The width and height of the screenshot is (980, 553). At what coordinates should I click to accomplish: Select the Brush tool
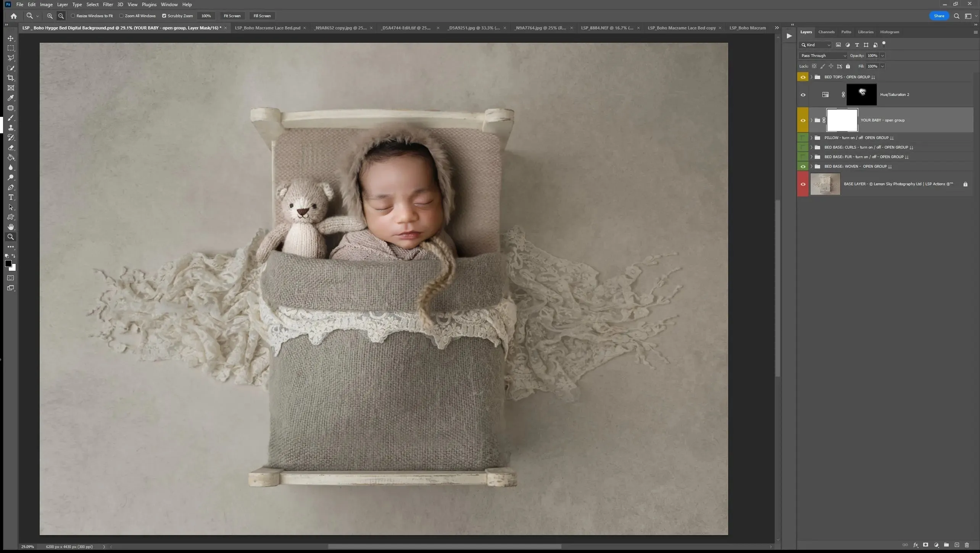(x=11, y=118)
